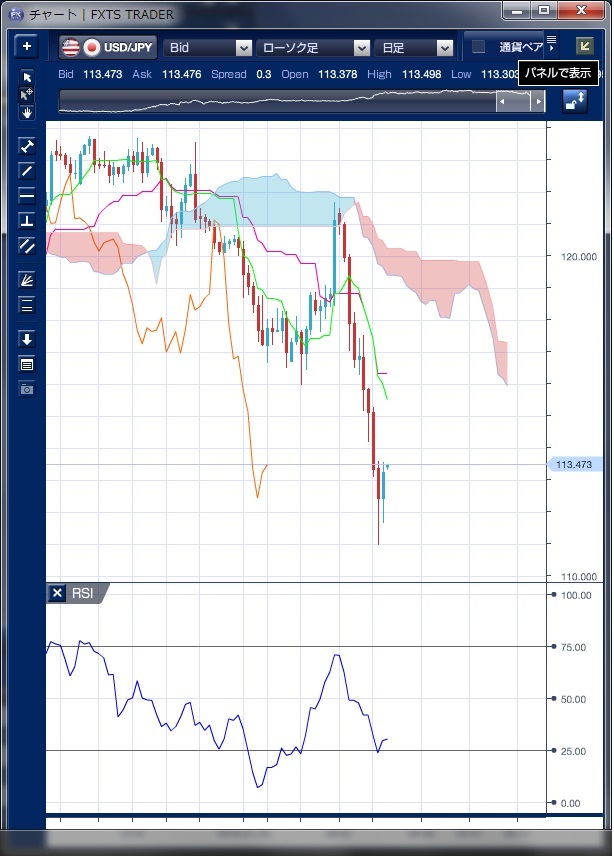Select the Fibonacci retracement lines tool
The width and height of the screenshot is (614, 856).
click(27, 305)
